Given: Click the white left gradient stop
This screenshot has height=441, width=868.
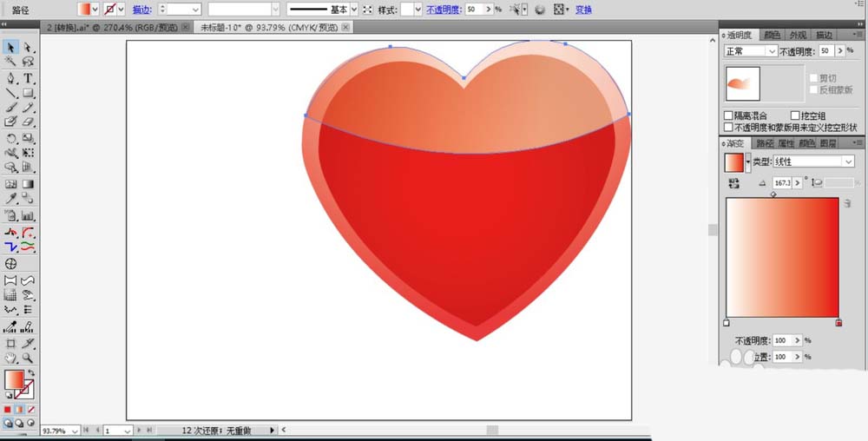Looking at the screenshot, I should click(x=727, y=323).
